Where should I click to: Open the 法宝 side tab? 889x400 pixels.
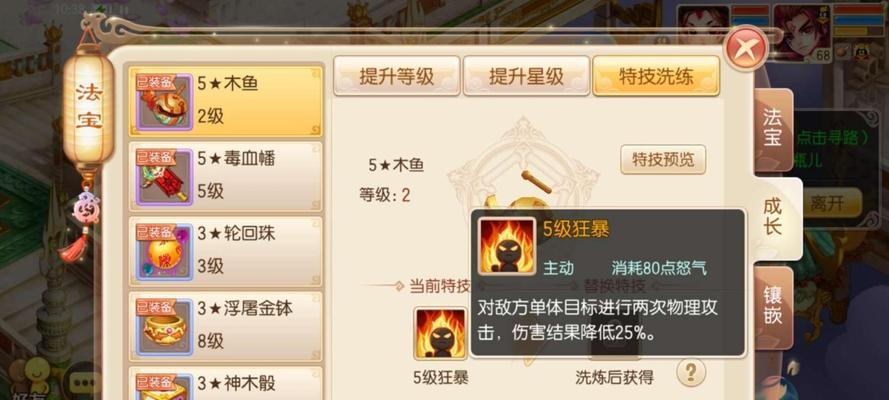pyautogui.click(x=772, y=129)
